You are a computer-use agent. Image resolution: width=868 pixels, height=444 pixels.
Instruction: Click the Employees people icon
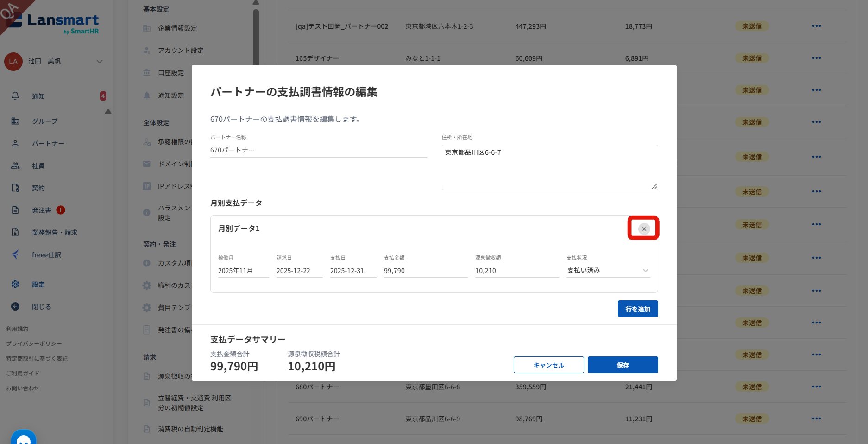15,165
